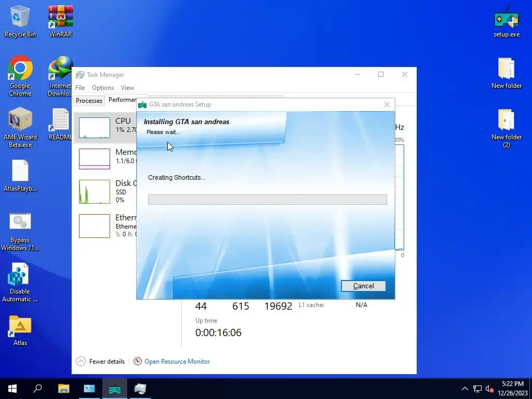This screenshot has height=399, width=532.
Task: Select the README desktop file
Action: tap(60, 124)
